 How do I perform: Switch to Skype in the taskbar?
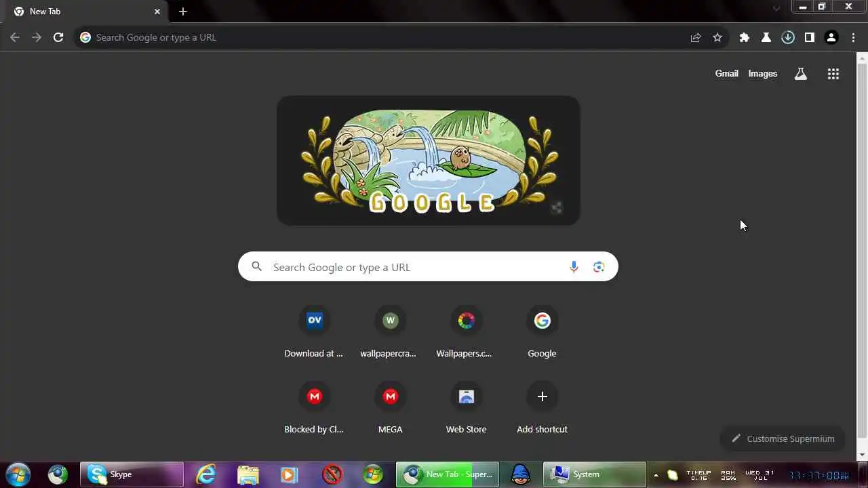(x=132, y=474)
